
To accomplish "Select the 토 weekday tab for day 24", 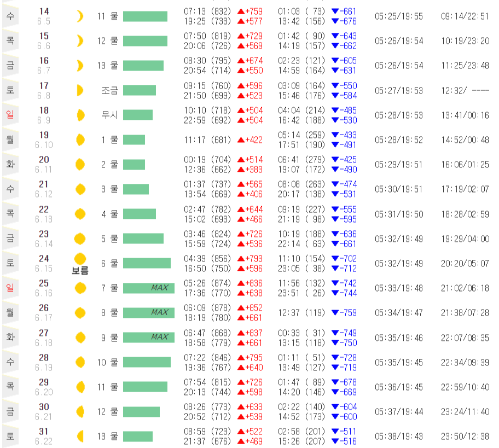I will [10, 263].
